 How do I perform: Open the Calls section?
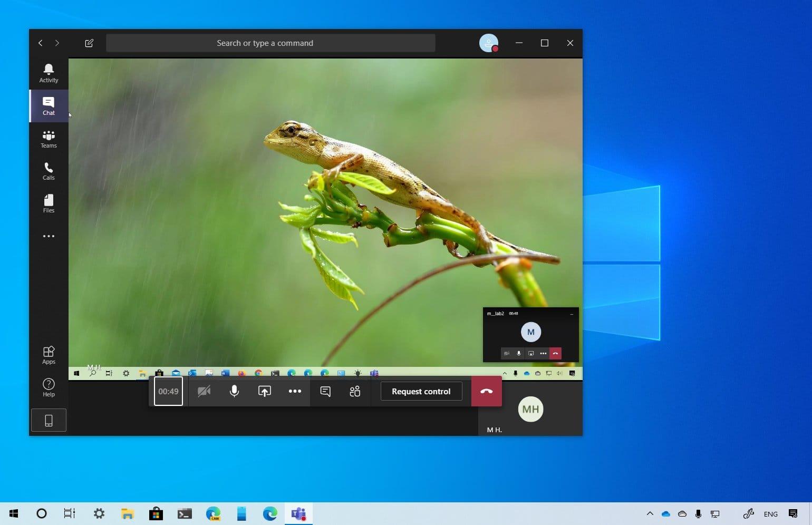[49, 171]
